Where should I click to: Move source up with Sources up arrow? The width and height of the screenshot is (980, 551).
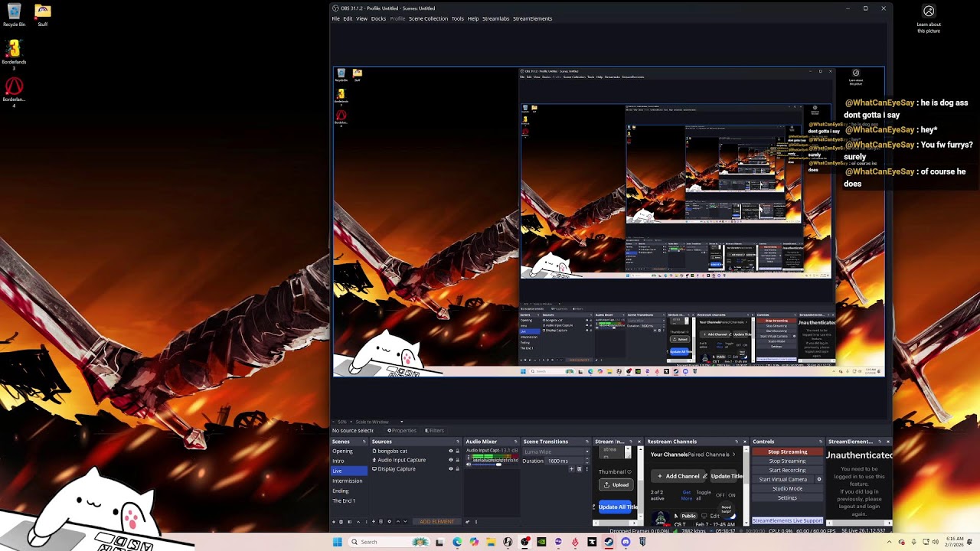point(397,521)
